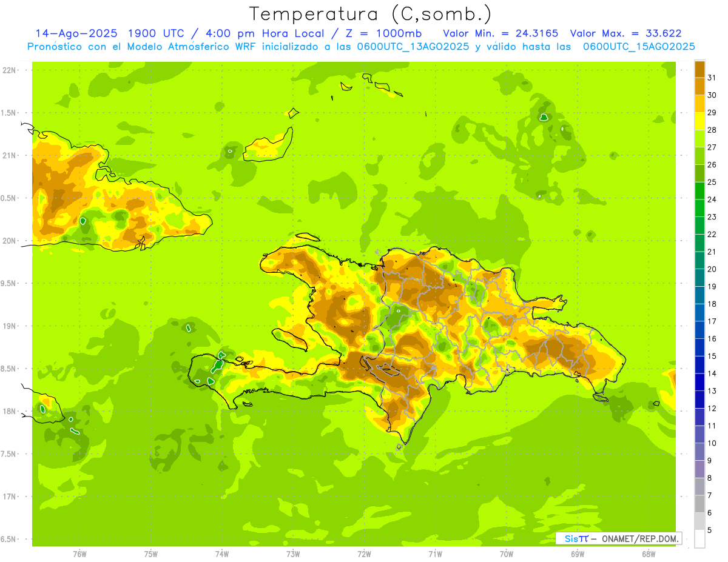This screenshot has height=562, width=728.
Task: Select the "20N" latitude label
Action: pyautogui.click(x=9, y=241)
